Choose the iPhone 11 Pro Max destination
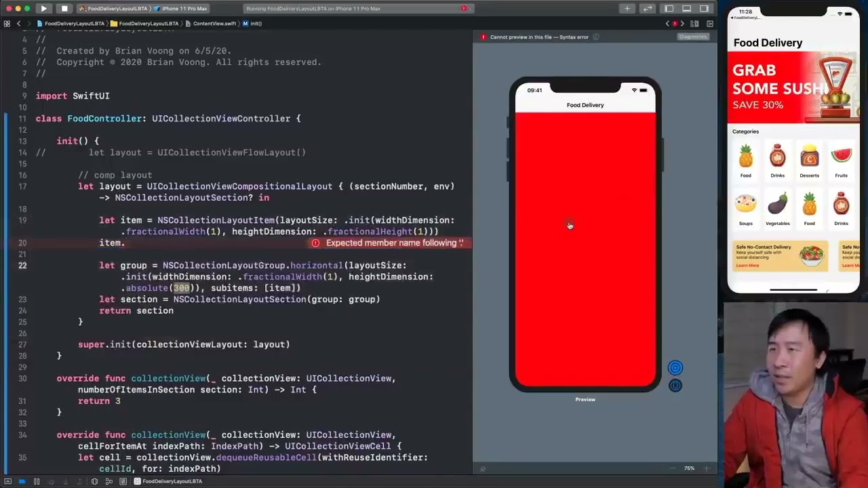This screenshot has width=868, height=488. pyautogui.click(x=181, y=9)
